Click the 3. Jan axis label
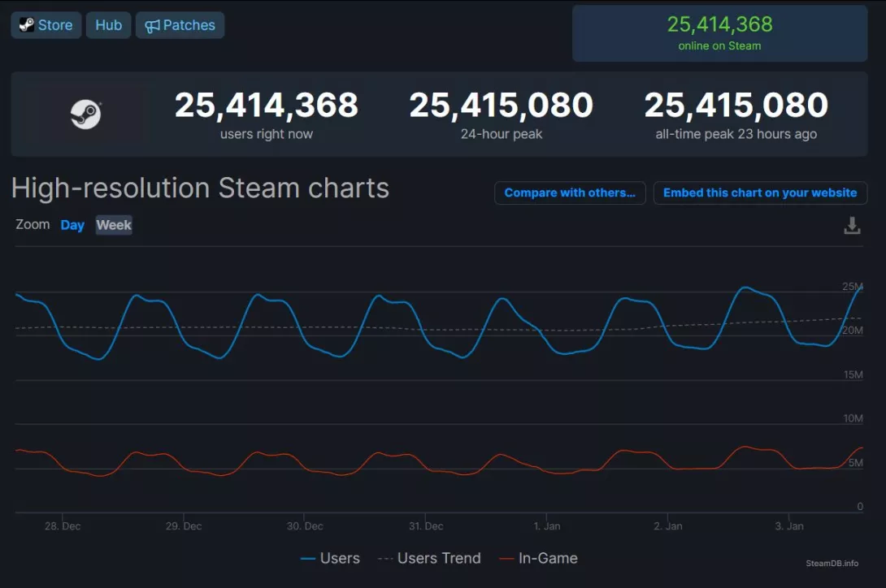 788,526
